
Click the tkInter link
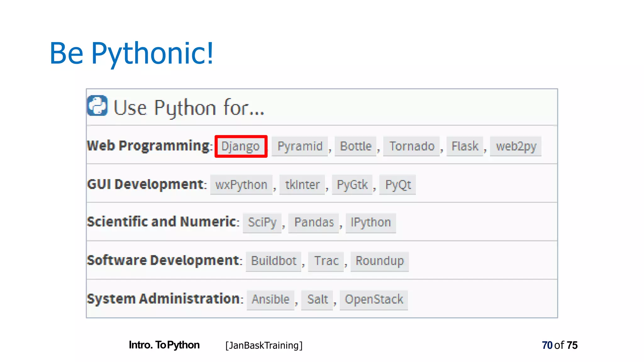click(x=302, y=185)
